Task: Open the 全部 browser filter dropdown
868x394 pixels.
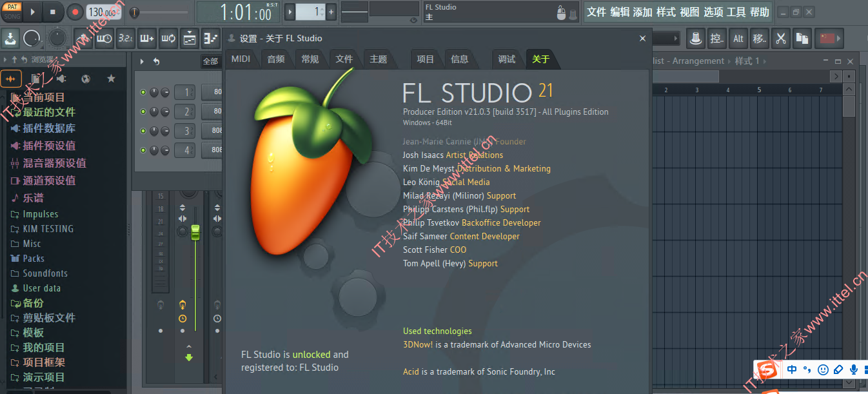Action: tap(210, 60)
